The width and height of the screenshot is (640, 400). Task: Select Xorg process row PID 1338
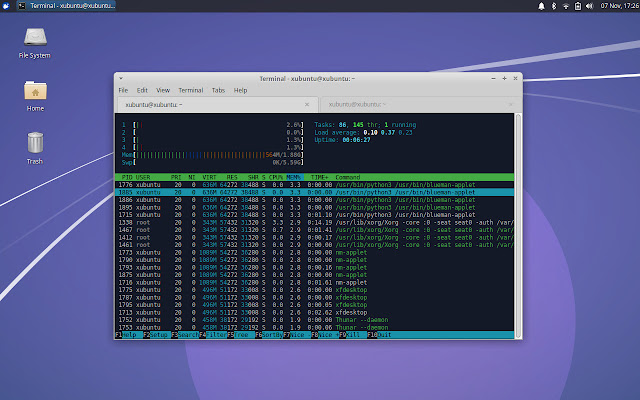click(314, 222)
